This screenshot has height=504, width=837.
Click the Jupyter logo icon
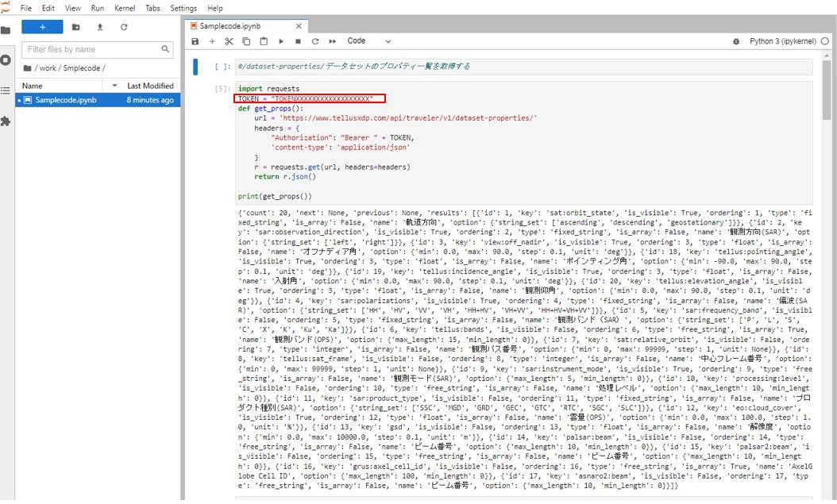click(6, 6)
